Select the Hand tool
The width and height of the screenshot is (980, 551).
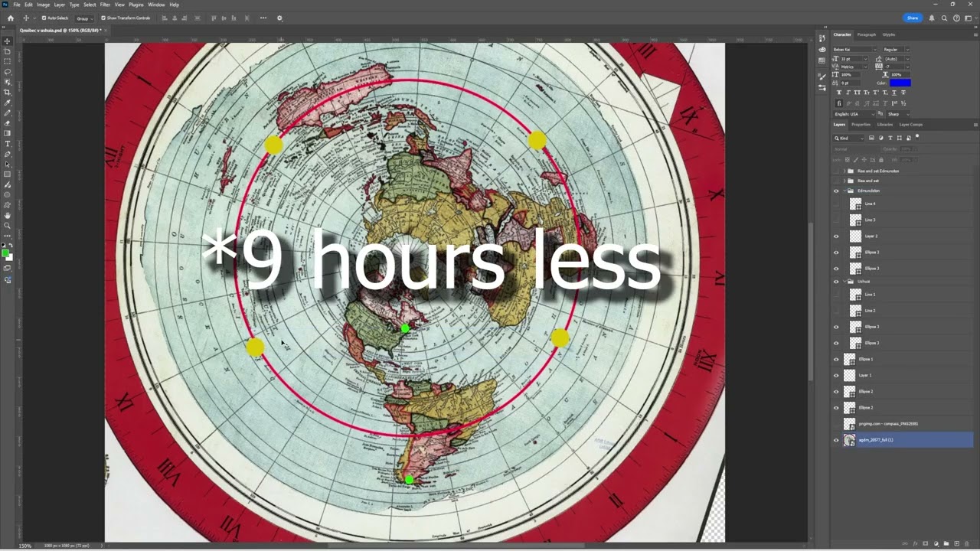(x=8, y=216)
